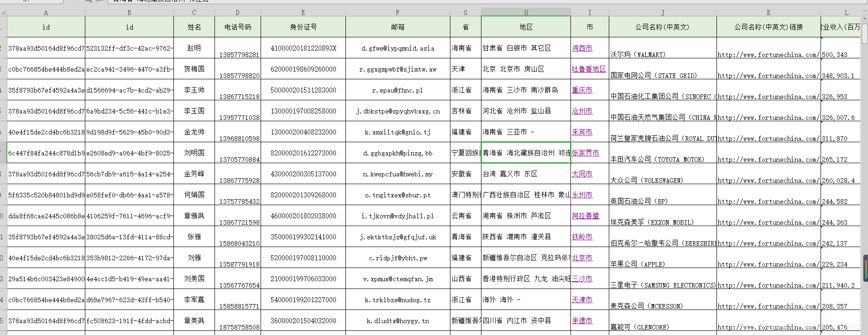Select revenue value 229,234
The image size is (868, 335).
(841, 258)
